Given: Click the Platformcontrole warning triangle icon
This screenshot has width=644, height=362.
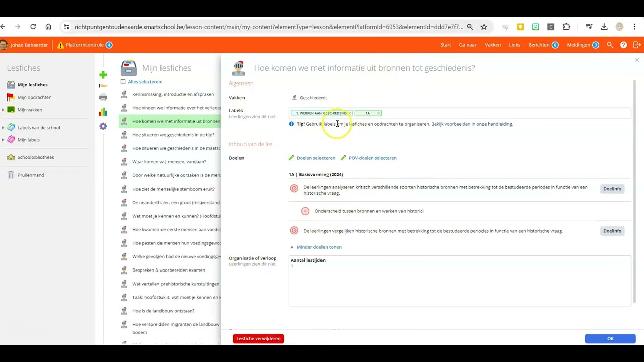Looking at the screenshot, I should click(61, 45).
